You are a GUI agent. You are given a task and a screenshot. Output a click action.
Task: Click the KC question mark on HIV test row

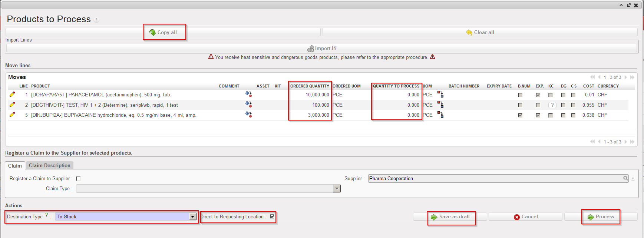pos(552,105)
